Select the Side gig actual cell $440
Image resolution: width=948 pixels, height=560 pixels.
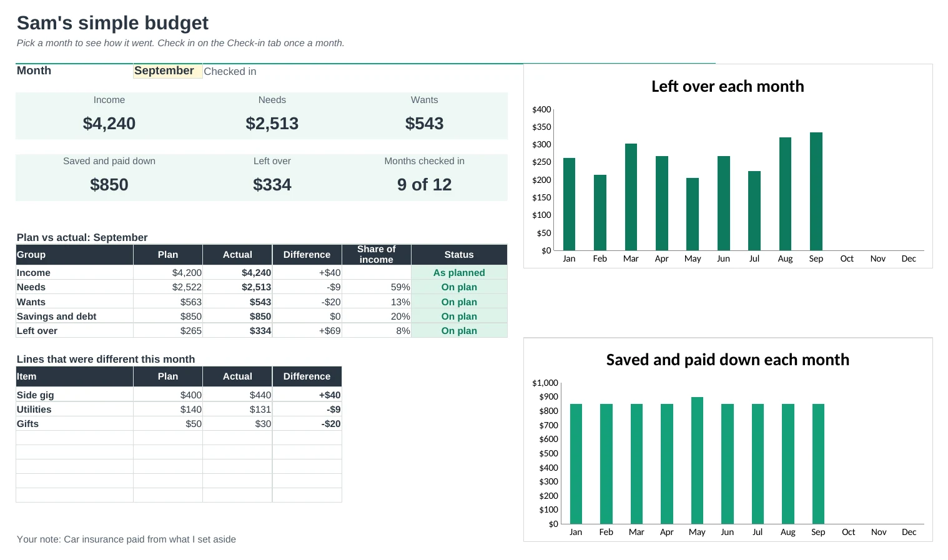coord(237,395)
